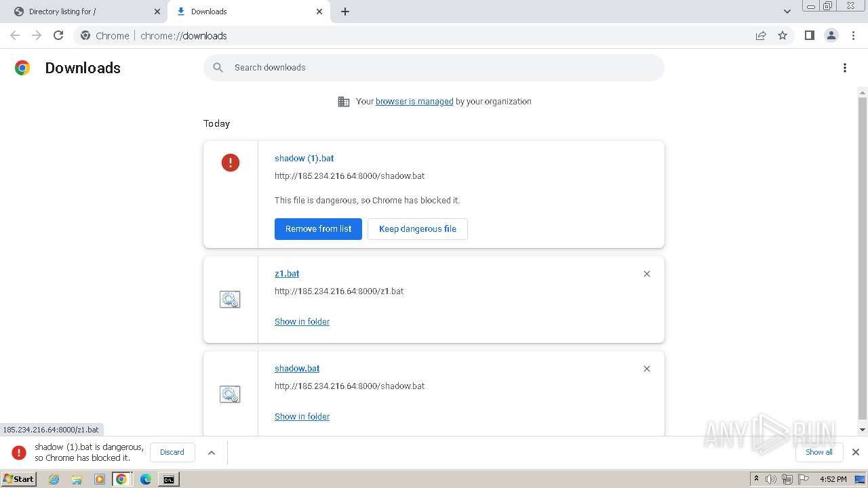The height and width of the screenshot is (488, 868).
Task: Remove z1.bat entry with X
Action: tap(647, 274)
